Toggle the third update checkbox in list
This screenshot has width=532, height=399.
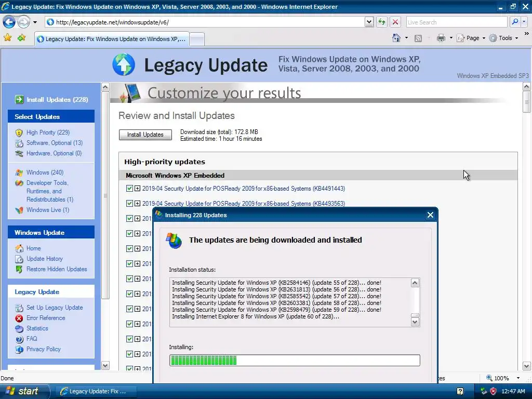(129, 218)
